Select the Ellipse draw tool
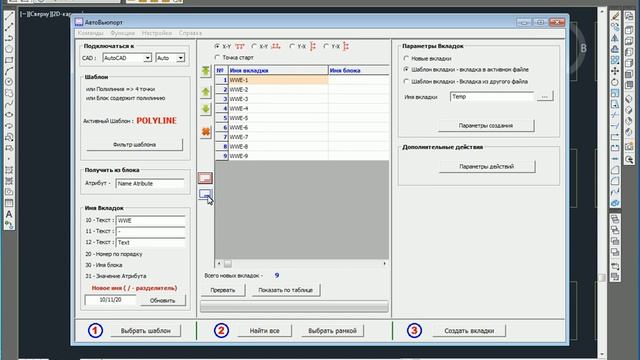This screenshot has width=640, height=360. 9,115
